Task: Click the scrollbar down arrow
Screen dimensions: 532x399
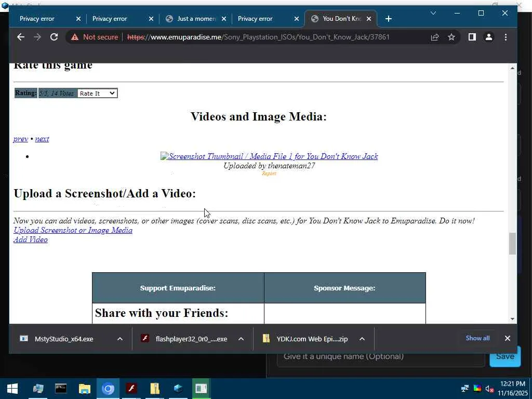Action: coord(512,318)
